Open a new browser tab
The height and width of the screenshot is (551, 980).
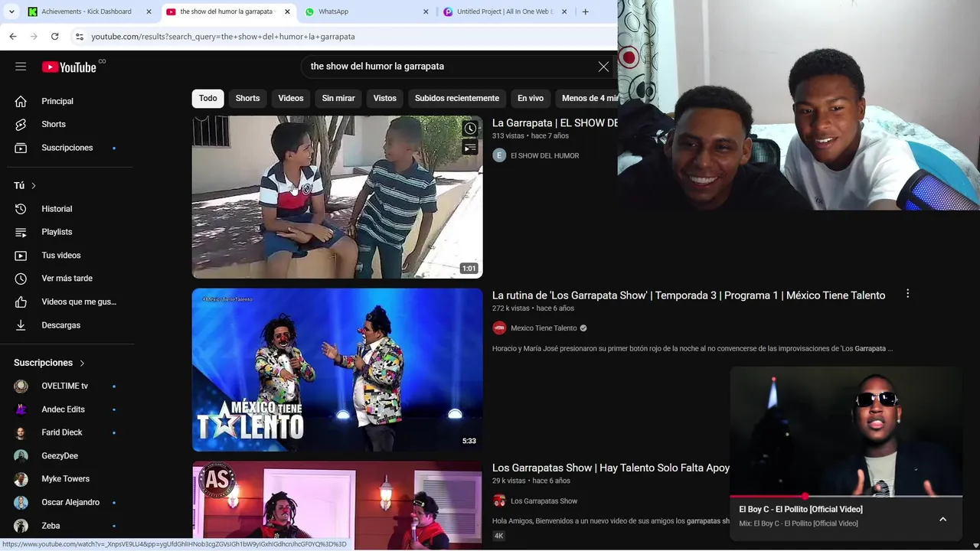[x=585, y=11]
